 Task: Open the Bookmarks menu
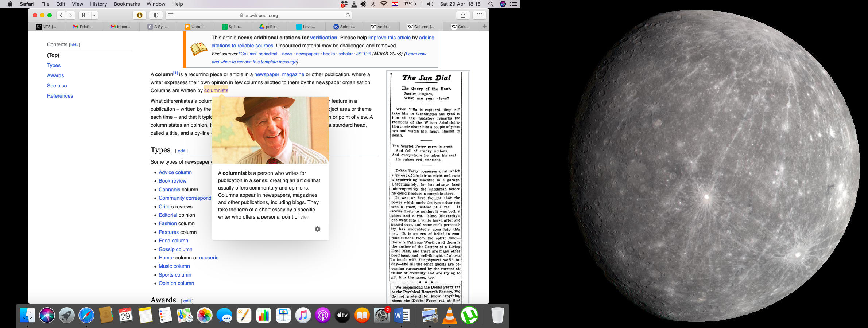pos(127,4)
